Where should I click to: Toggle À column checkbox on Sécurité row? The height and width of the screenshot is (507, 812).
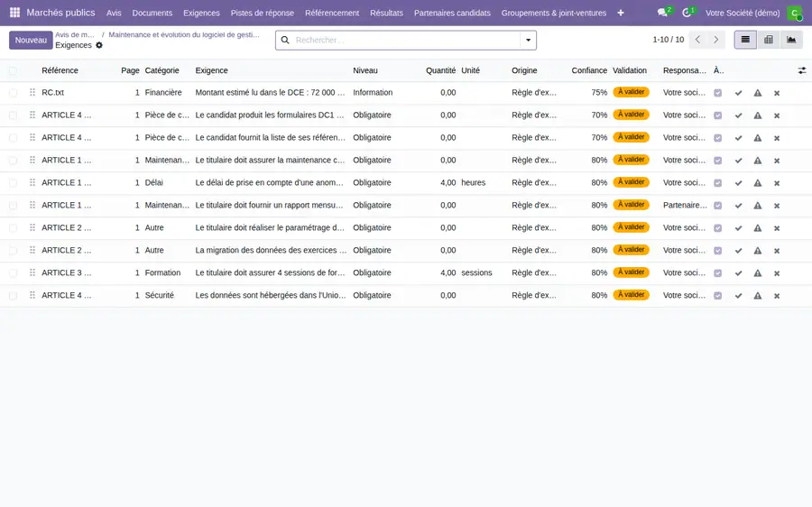pyautogui.click(x=718, y=295)
